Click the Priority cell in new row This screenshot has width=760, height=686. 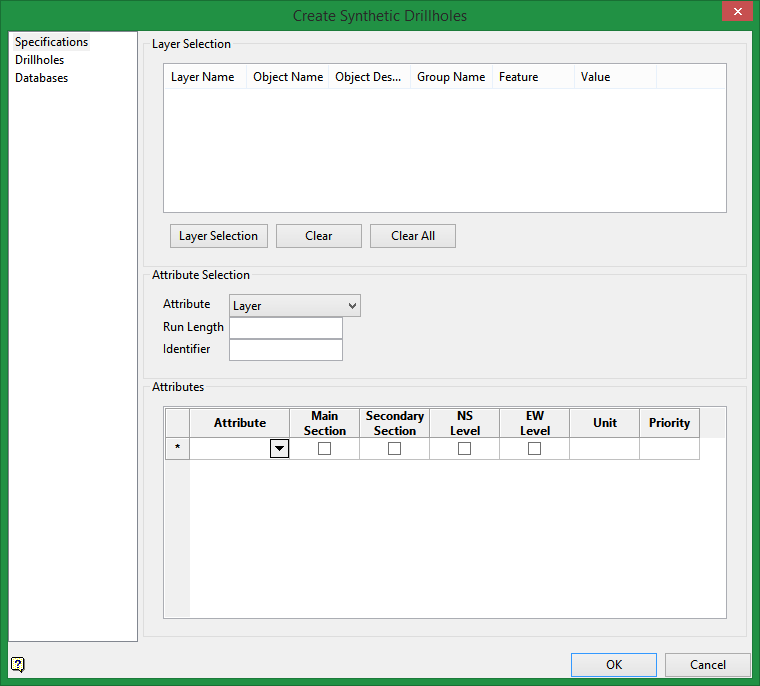point(669,449)
